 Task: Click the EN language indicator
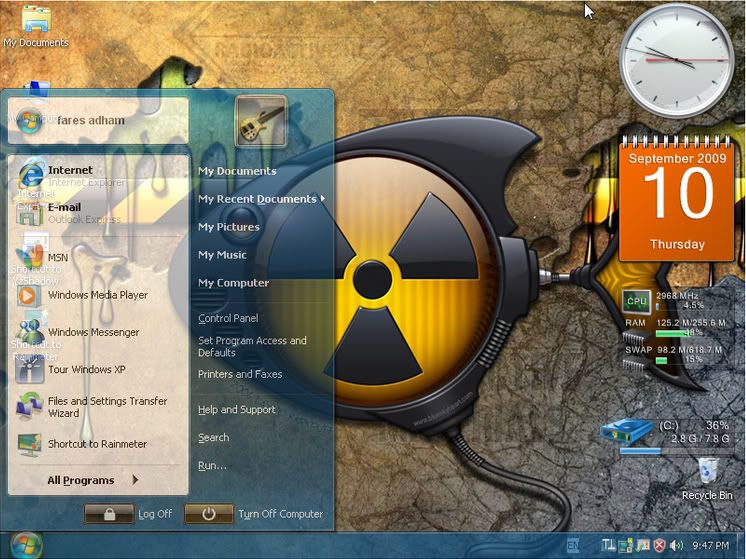click(x=573, y=546)
